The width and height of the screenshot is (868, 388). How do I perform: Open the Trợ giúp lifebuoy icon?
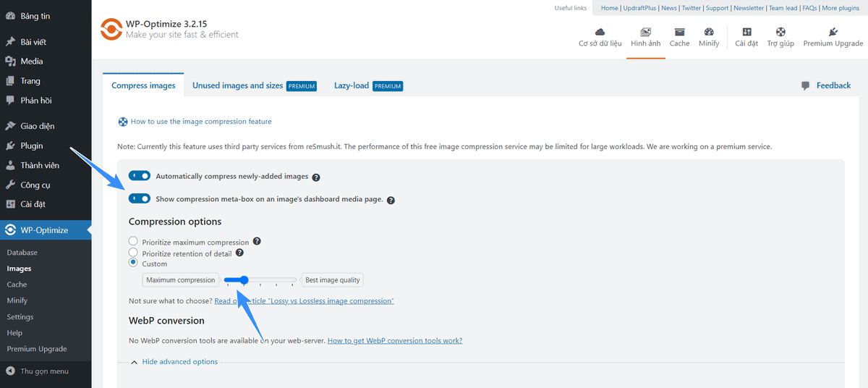click(780, 32)
